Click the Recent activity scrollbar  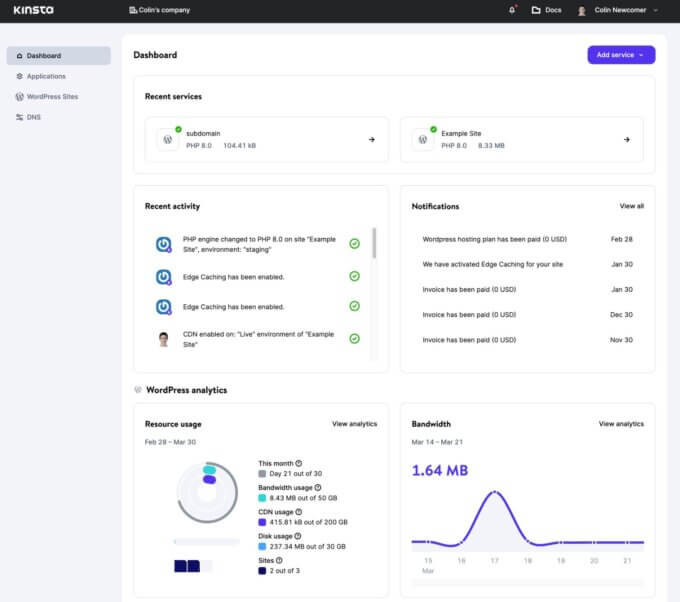[x=374, y=243]
